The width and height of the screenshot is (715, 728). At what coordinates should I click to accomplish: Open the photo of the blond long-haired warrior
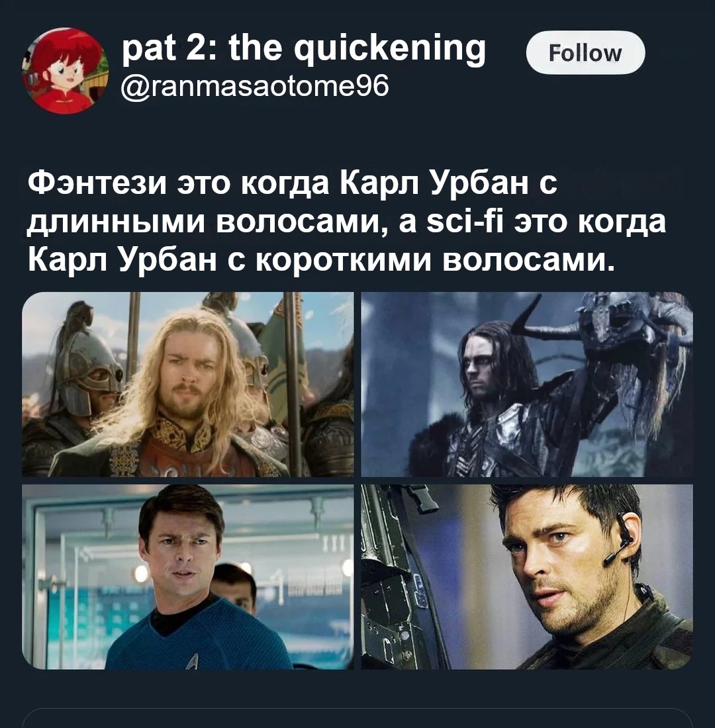pyautogui.click(x=188, y=384)
